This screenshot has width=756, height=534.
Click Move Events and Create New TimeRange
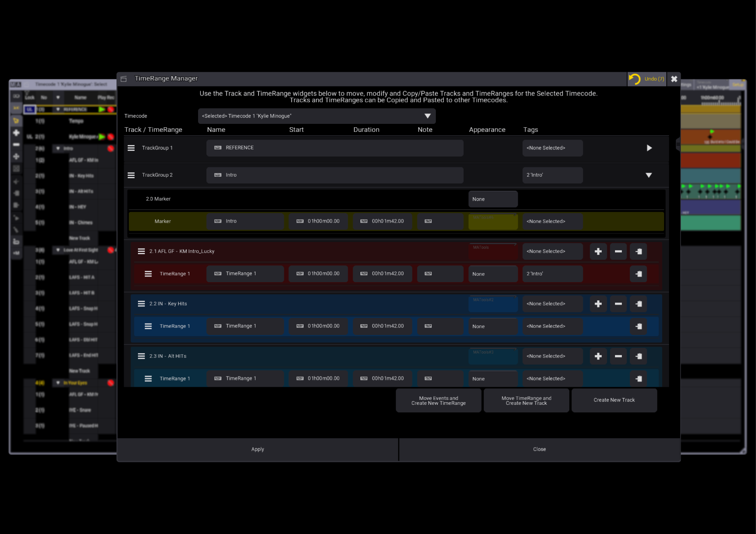tap(438, 400)
